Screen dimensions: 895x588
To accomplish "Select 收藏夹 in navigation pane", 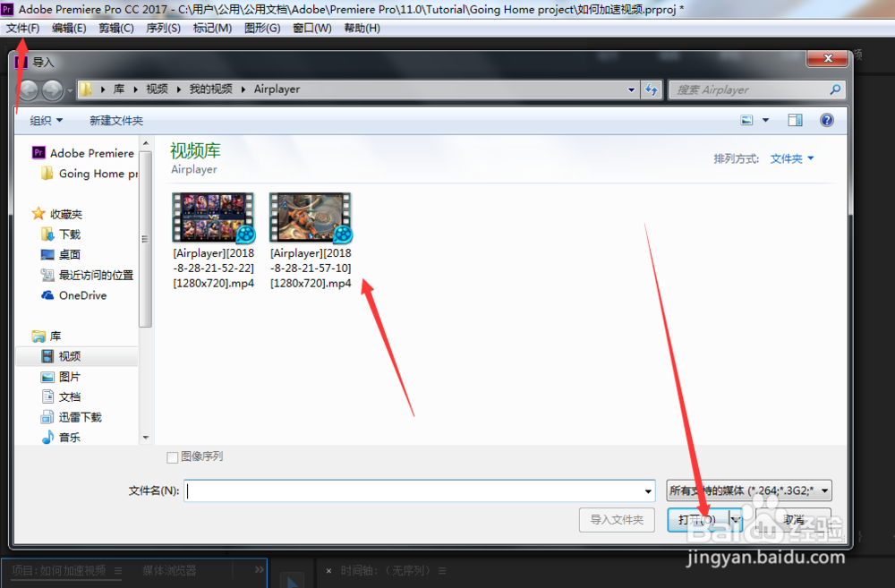I will (57, 214).
